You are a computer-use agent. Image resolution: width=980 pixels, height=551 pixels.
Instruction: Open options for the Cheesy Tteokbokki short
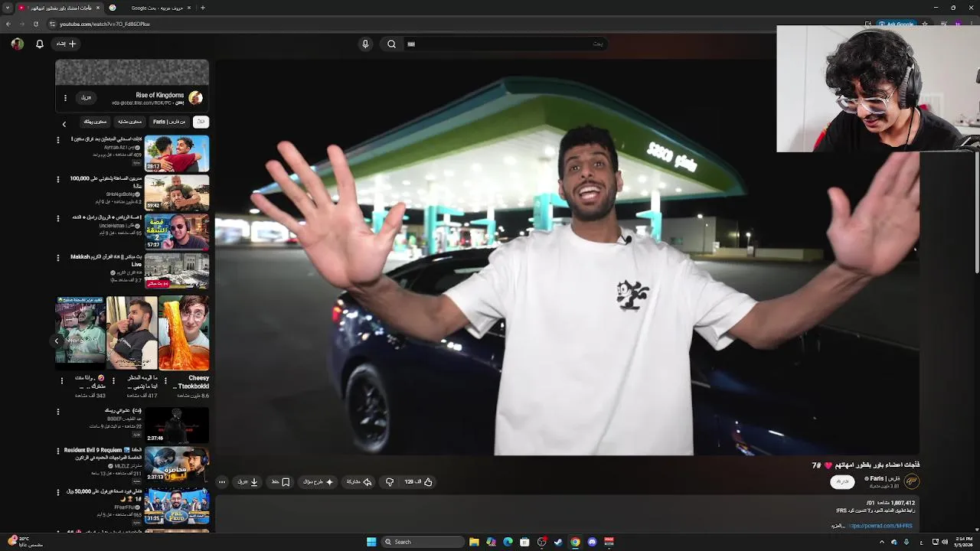(x=165, y=380)
